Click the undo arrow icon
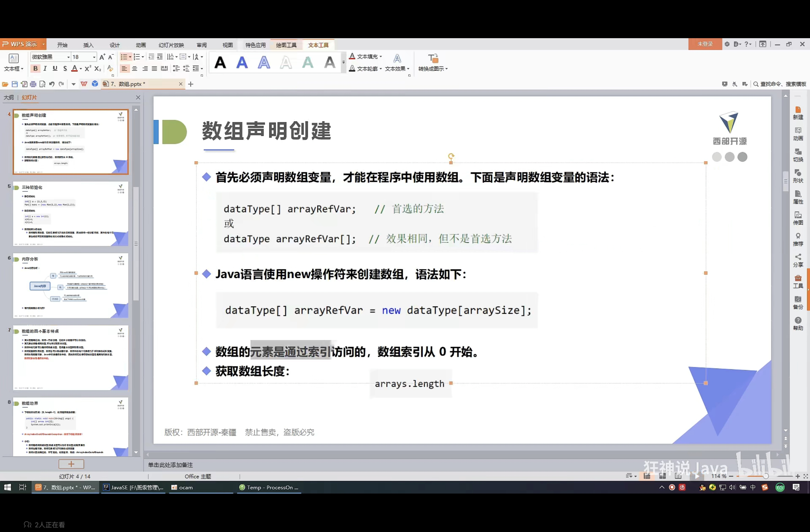This screenshot has width=810, height=532. 52,84
